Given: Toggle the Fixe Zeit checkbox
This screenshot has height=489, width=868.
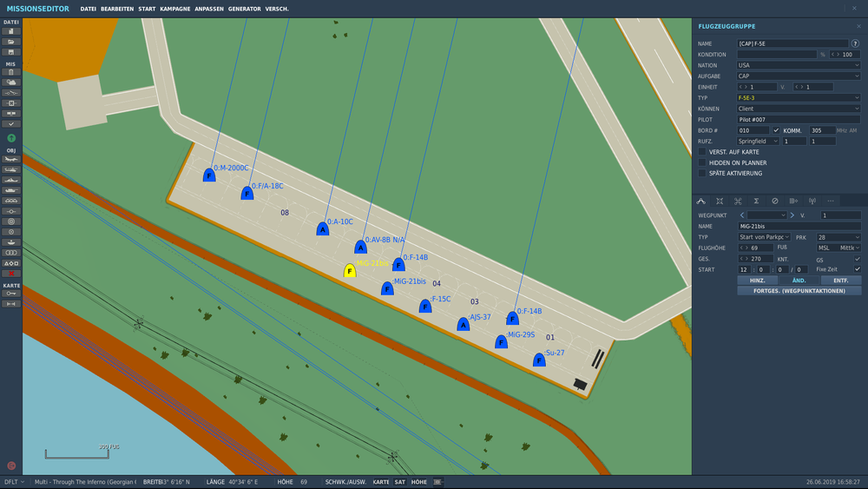Looking at the screenshot, I should pyautogui.click(x=858, y=269).
